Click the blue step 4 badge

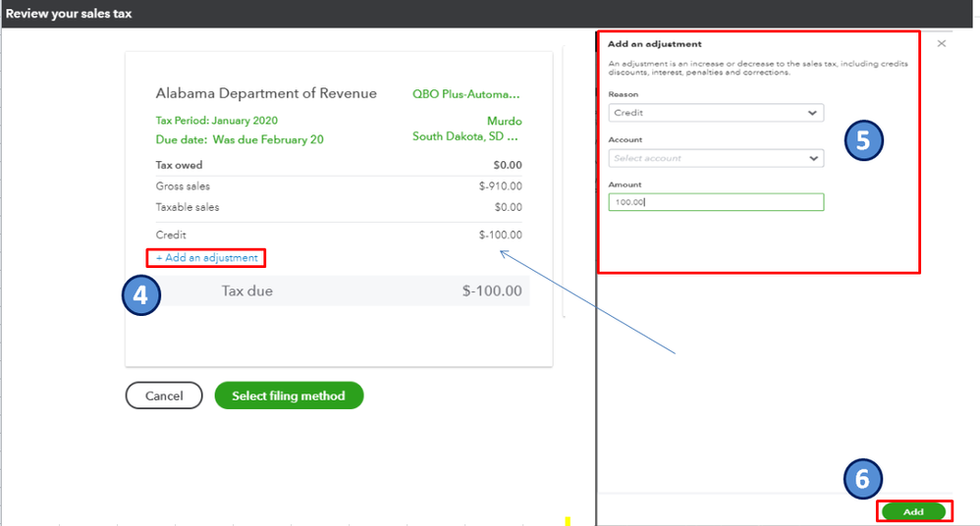(x=141, y=295)
